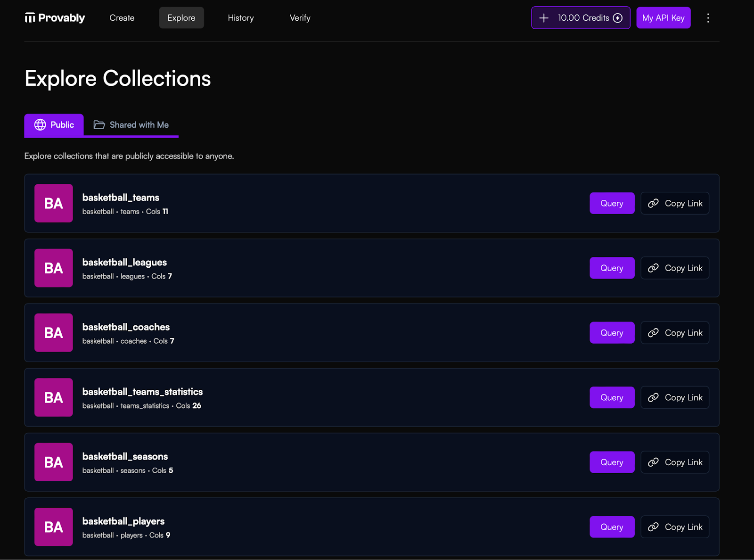Open the basketball_coaches collection title
Screen dimensions: 754x560
[126, 327]
